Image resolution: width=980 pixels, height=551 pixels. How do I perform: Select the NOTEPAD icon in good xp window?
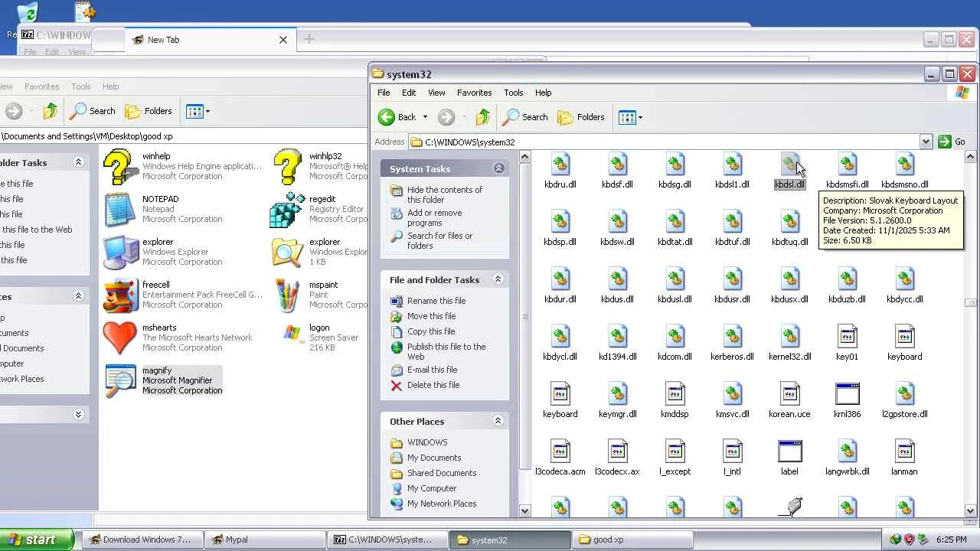click(120, 209)
